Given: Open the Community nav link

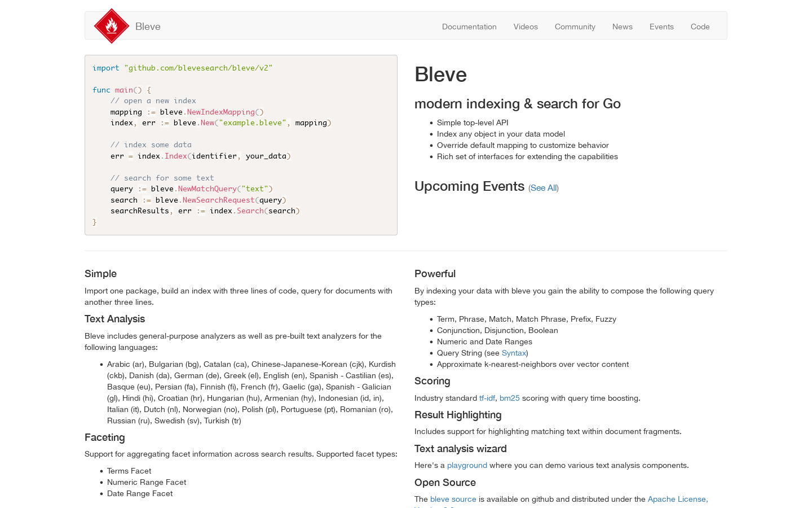Looking at the screenshot, I should (575, 27).
